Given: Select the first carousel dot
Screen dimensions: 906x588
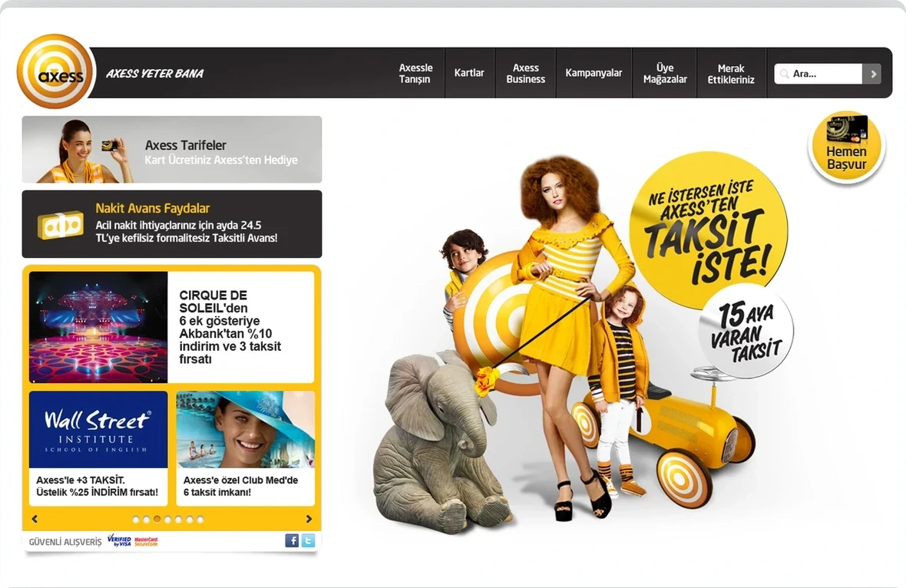Looking at the screenshot, I should tap(136, 519).
